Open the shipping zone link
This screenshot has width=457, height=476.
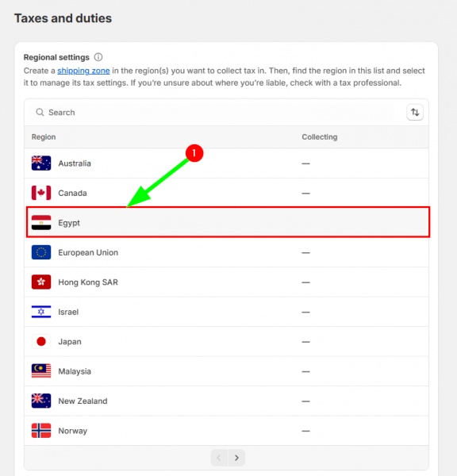83,71
